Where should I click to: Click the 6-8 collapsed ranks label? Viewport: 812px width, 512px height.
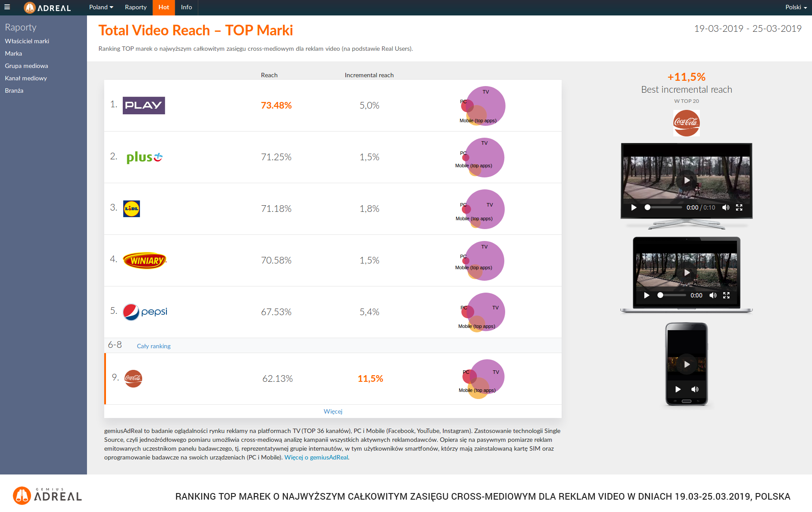[115, 345]
